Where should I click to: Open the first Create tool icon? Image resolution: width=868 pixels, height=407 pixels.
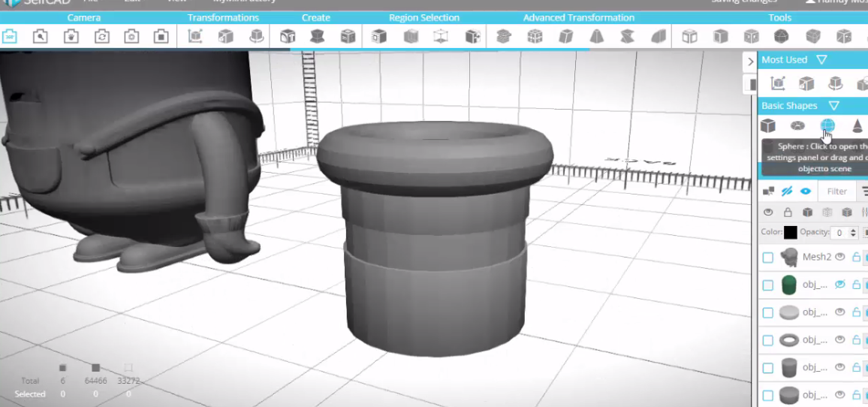(288, 37)
